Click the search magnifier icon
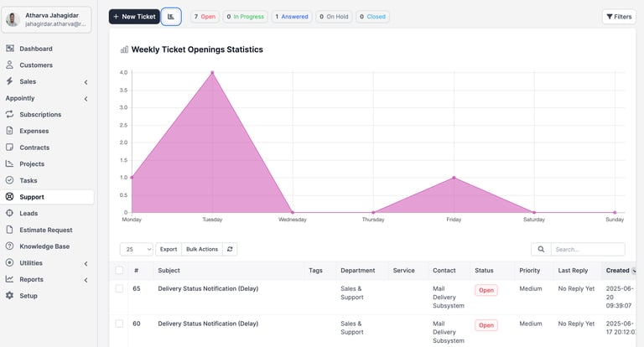 pyautogui.click(x=541, y=249)
